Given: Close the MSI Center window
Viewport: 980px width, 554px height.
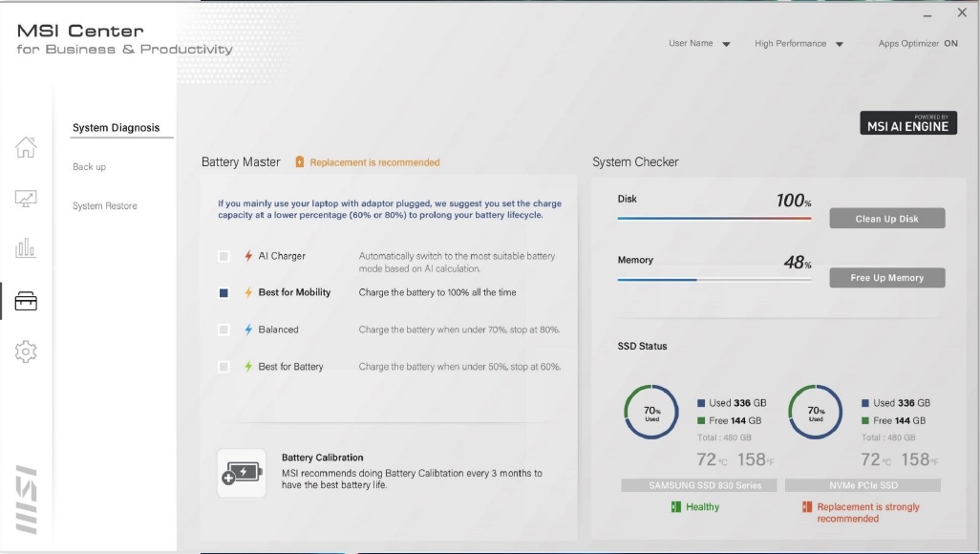Looking at the screenshot, I should 962,12.
